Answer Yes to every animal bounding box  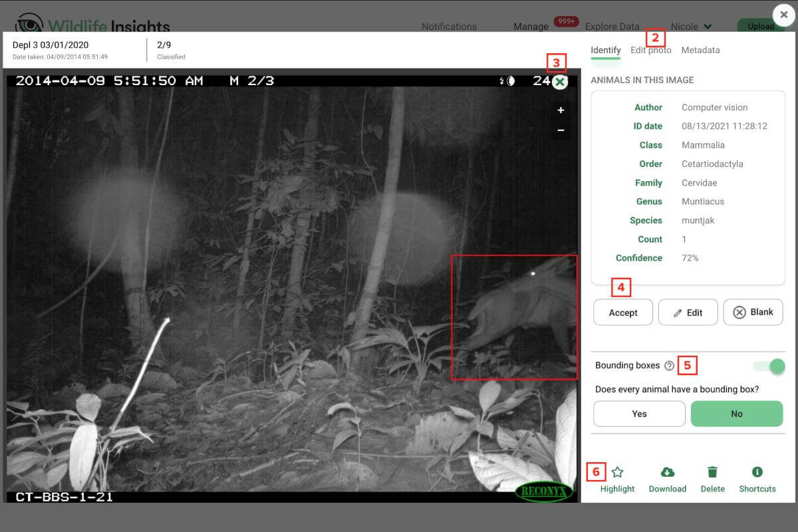[639, 414]
